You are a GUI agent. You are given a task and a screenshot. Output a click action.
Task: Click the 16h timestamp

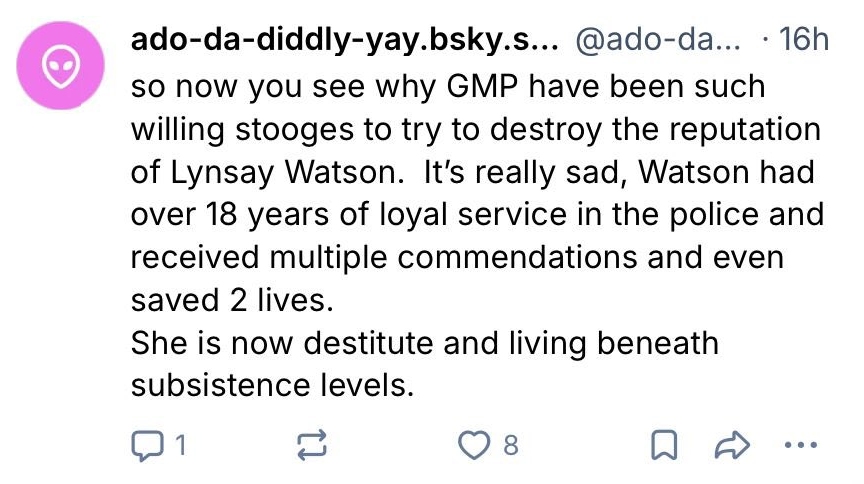pos(802,40)
